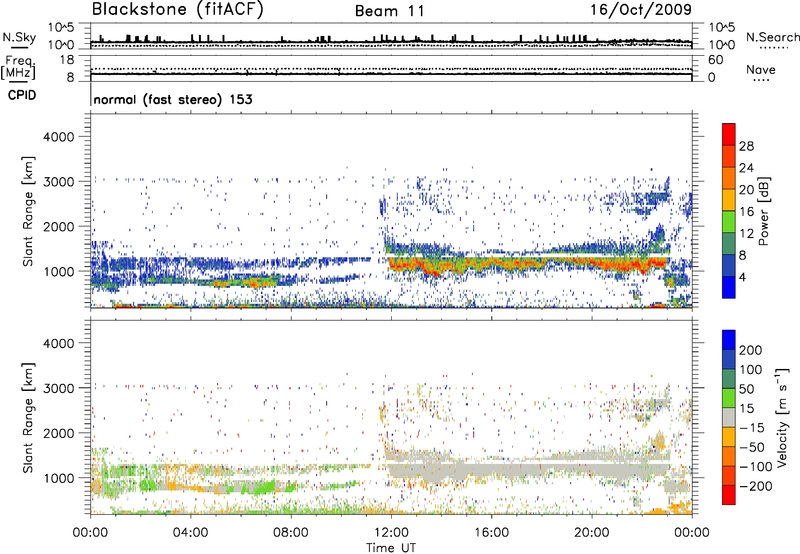Click the '3000' tick of the velocity panel
Image resolution: width=800 pixels, height=554 pixels.
[58, 388]
